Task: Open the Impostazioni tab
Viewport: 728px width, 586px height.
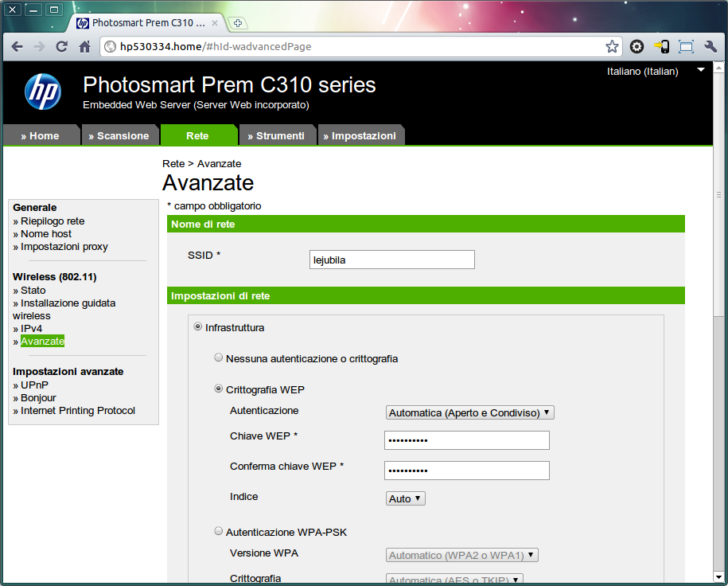Action: 360,135
